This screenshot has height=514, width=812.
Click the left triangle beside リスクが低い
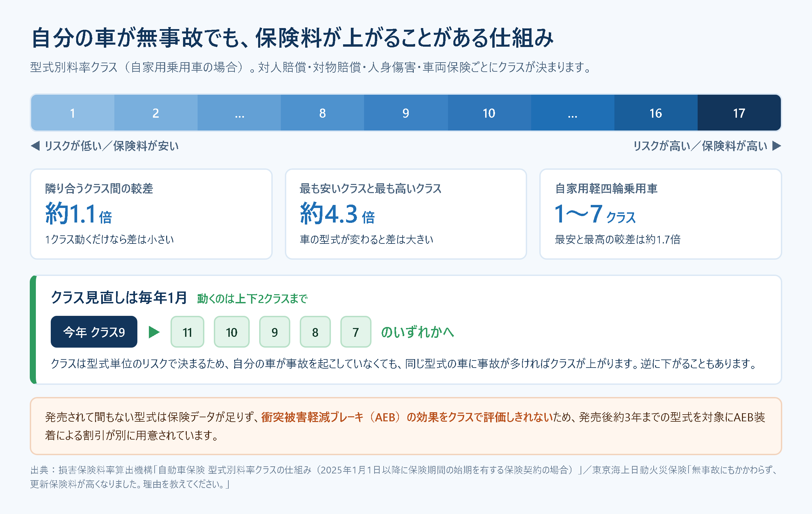pyautogui.click(x=35, y=146)
